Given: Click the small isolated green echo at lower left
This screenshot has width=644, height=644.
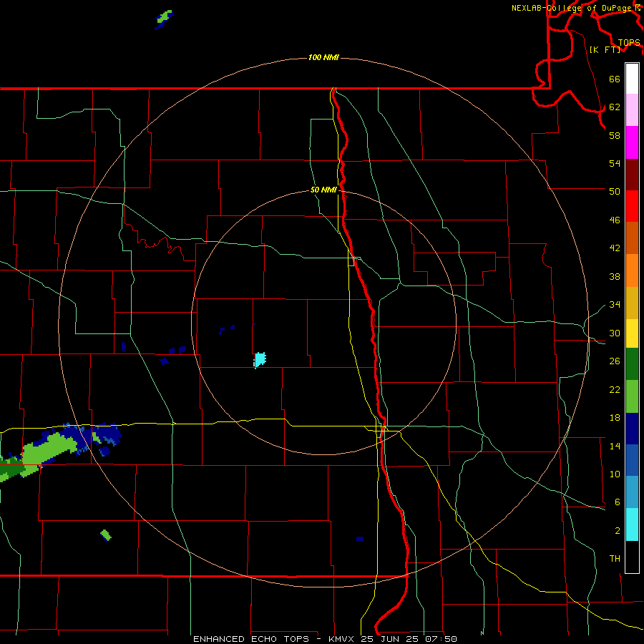Looking at the screenshot, I should click(x=106, y=535).
